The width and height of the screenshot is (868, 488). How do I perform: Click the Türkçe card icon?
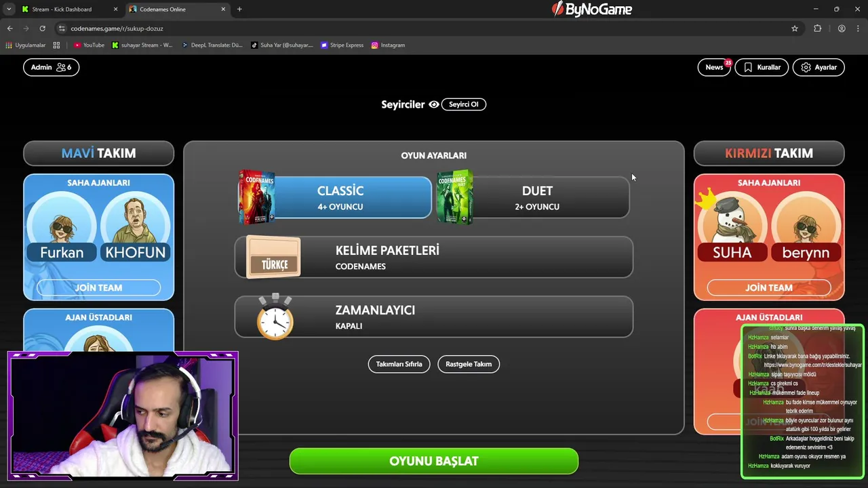tap(274, 258)
